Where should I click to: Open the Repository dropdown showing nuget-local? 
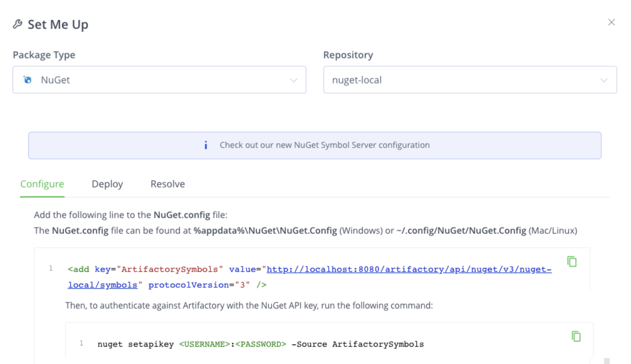470,80
